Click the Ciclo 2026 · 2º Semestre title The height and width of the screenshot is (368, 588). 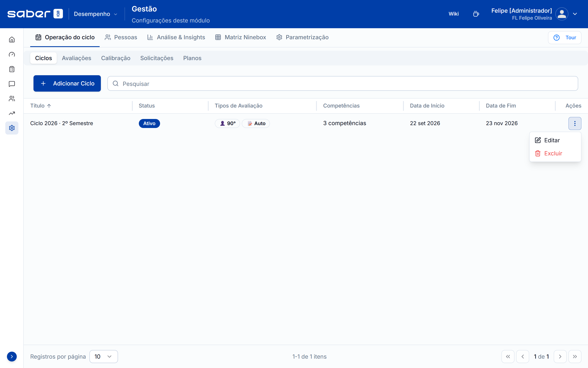click(x=61, y=123)
